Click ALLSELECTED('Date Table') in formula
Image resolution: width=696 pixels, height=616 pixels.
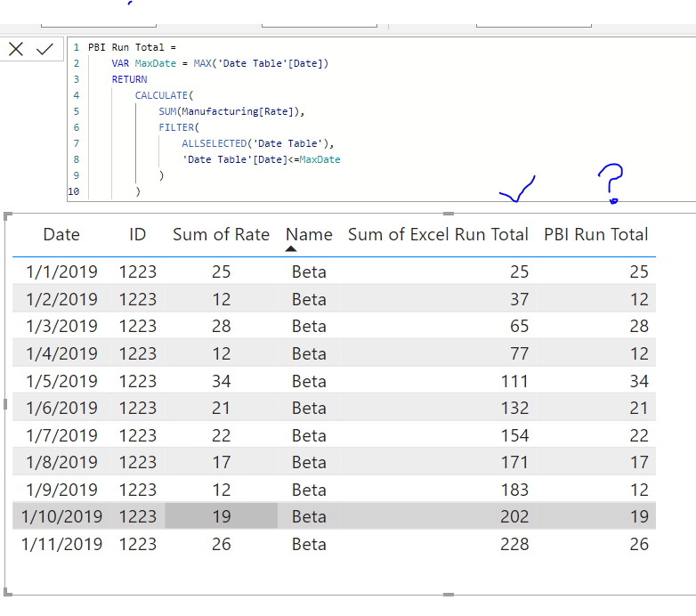click(257, 143)
